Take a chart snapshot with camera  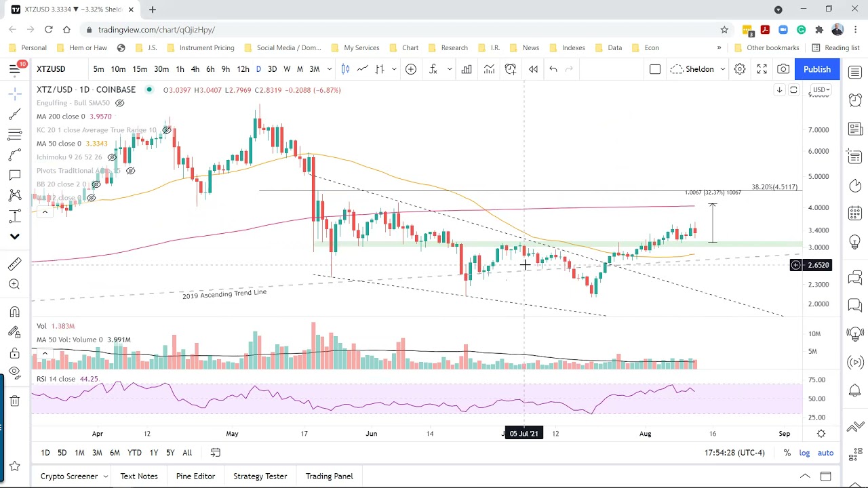tap(783, 69)
